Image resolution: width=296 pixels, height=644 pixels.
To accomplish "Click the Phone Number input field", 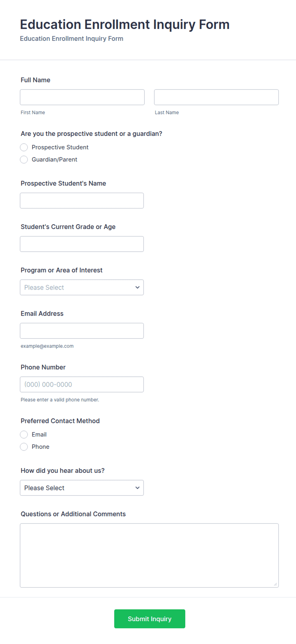I will tap(82, 384).
